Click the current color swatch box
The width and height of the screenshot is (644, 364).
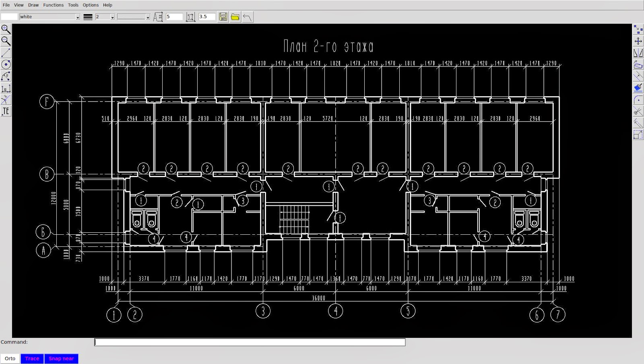[9, 17]
